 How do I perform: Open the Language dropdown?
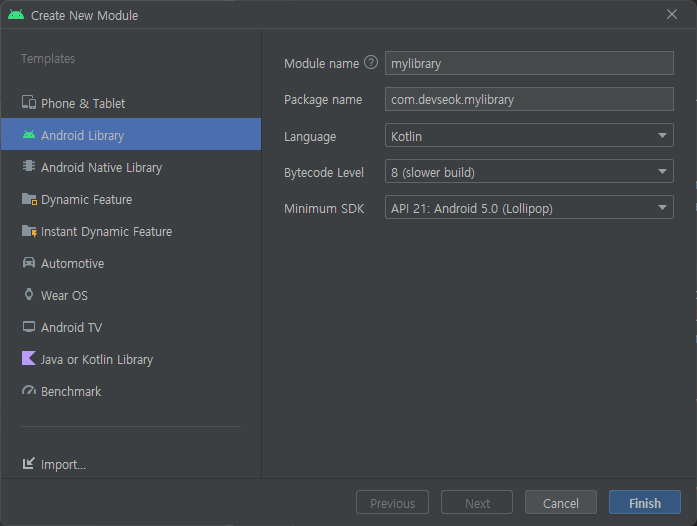(529, 136)
